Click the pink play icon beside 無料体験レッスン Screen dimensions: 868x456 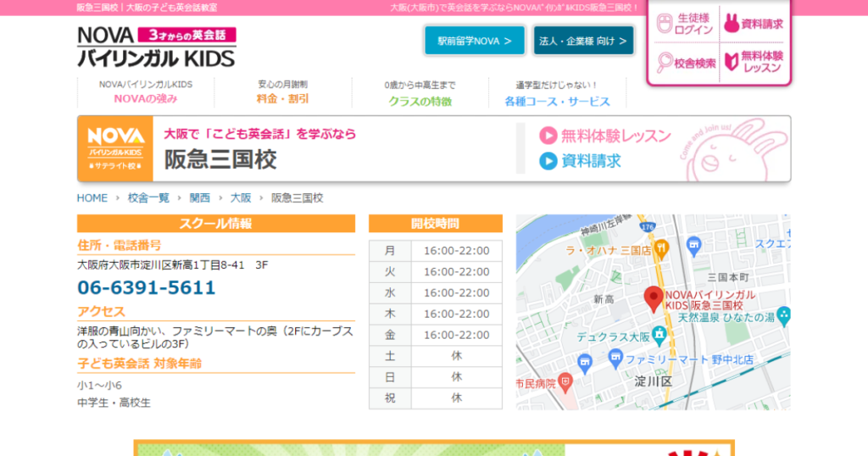point(548,136)
